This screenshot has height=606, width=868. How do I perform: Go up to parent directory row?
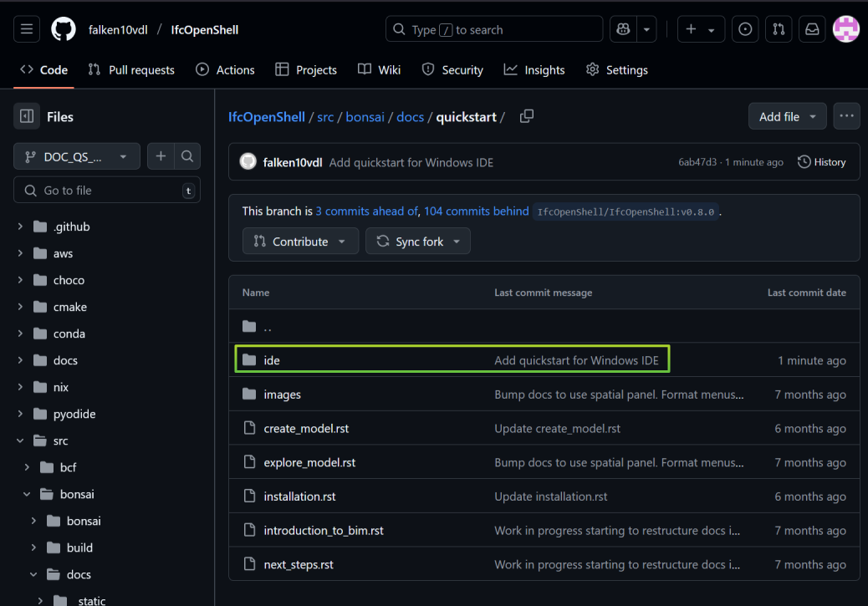[x=544, y=327]
